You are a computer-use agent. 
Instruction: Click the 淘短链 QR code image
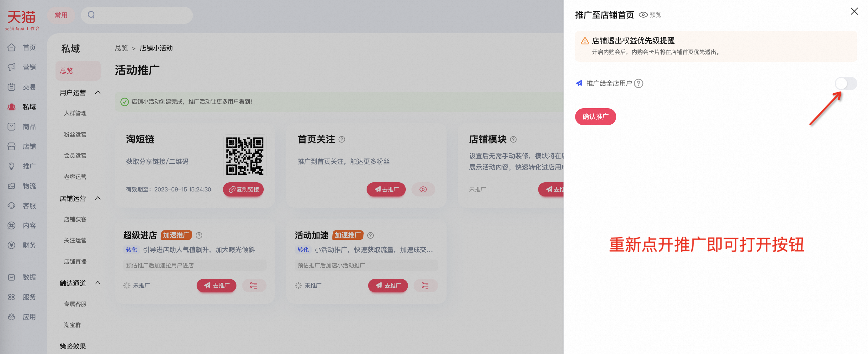245,156
